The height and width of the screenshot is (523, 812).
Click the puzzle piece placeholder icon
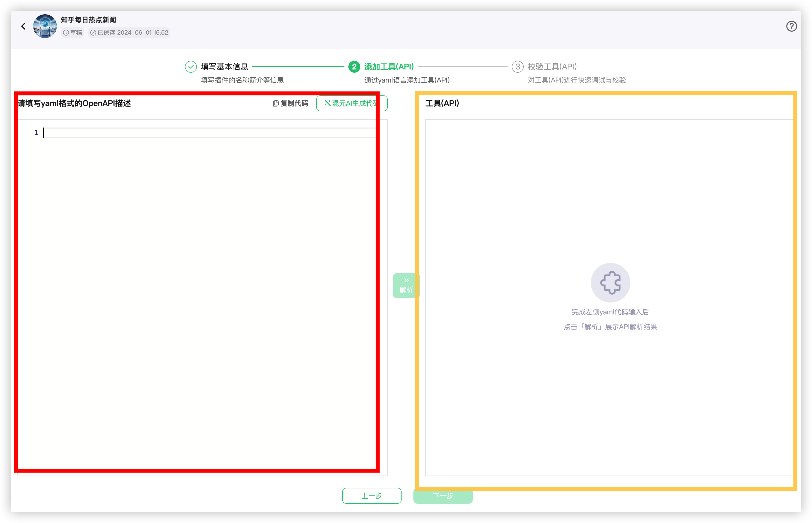(x=610, y=283)
